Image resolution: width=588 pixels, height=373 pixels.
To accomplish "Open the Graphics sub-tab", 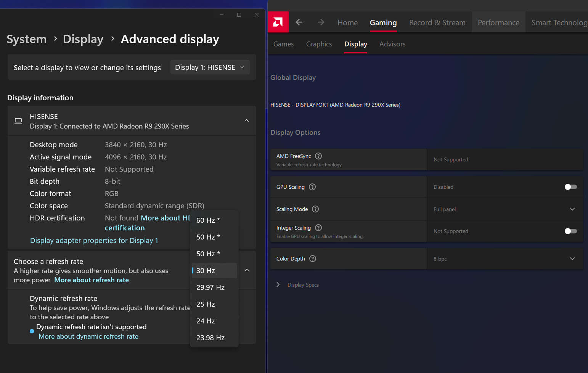I will (319, 44).
